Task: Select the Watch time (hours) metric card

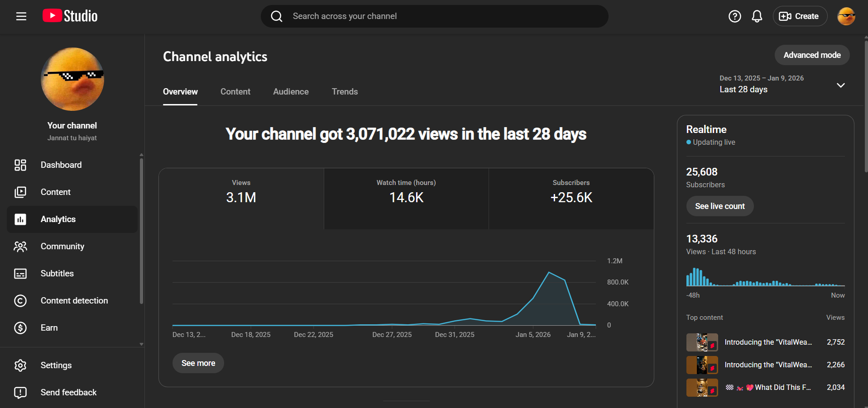Action: (406, 198)
